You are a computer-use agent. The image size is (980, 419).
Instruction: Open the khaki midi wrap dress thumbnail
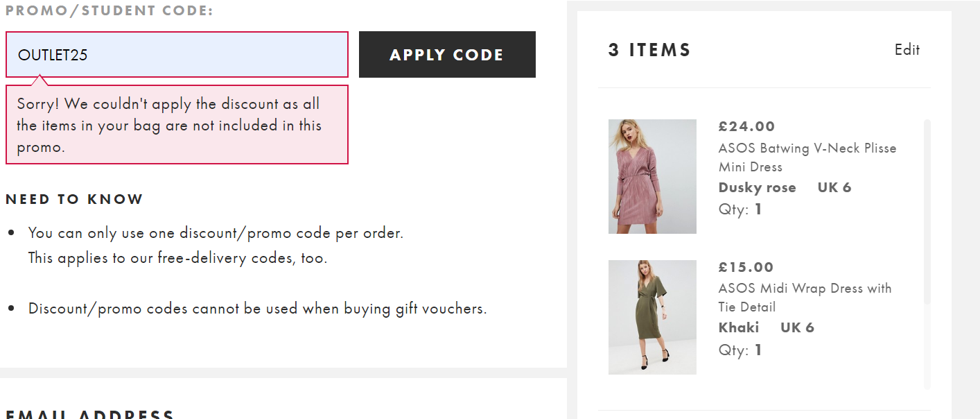[652, 317]
